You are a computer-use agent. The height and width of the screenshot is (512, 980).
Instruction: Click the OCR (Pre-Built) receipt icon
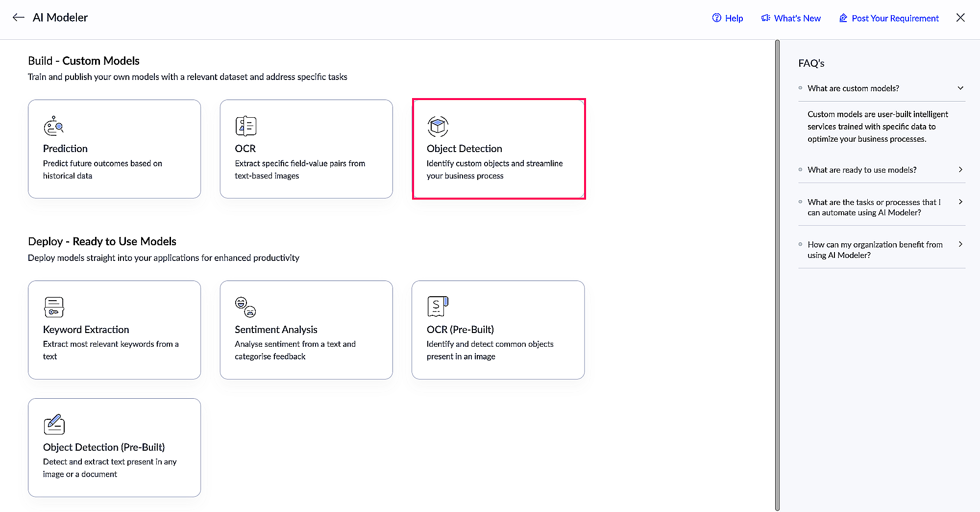pos(438,307)
